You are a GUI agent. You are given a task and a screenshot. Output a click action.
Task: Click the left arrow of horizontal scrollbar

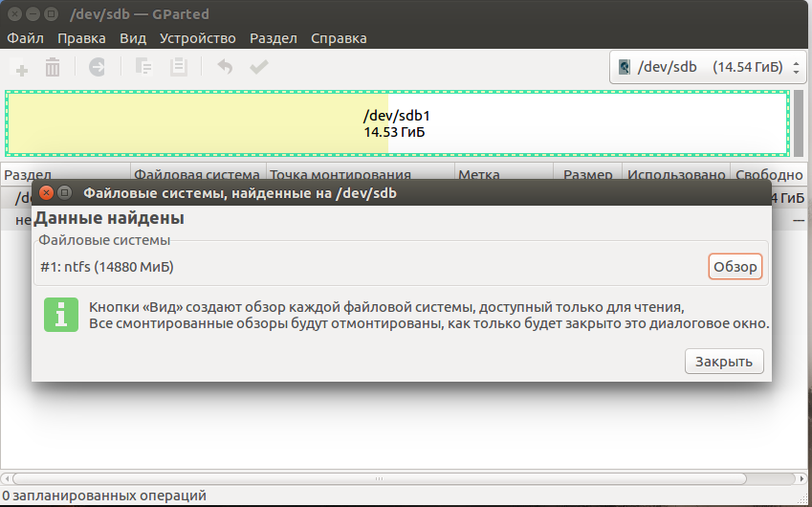click(x=6, y=478)
